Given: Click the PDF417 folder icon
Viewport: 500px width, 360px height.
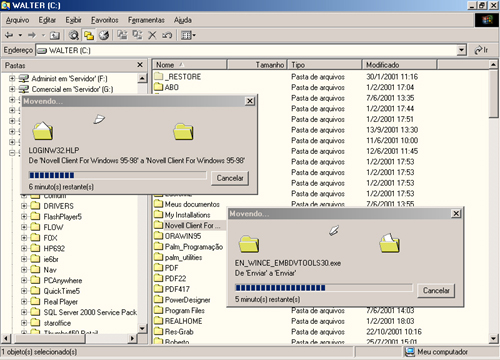Looking at the screenshot, I should 159,289.
